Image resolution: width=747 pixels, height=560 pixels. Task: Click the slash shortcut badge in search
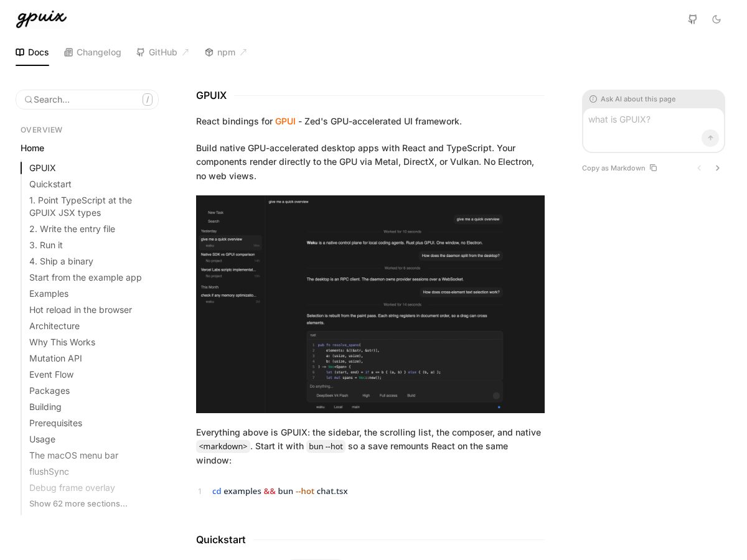[x=148, y=100]
